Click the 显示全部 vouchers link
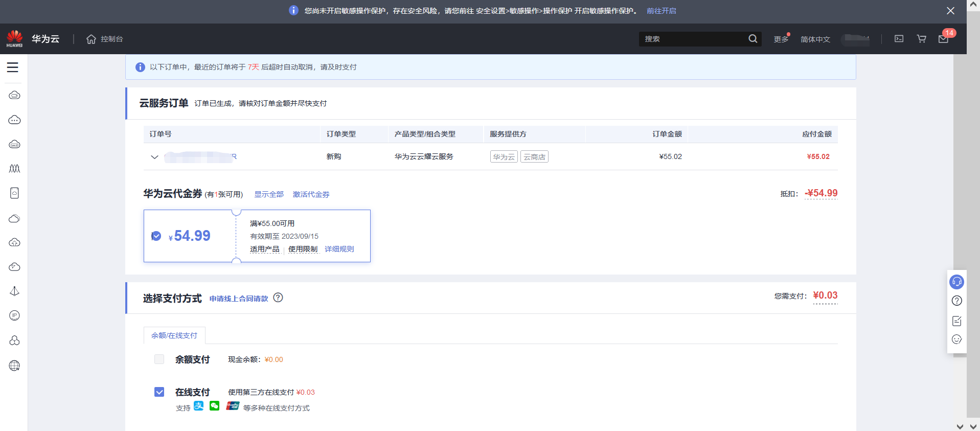The height and width of the screenshot is (431, 980). 269,194
